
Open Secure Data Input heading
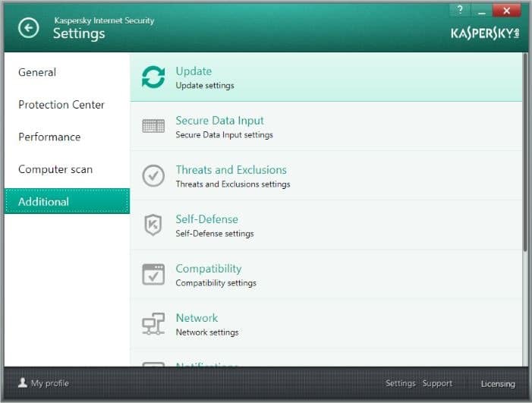(x=219, y=121)
